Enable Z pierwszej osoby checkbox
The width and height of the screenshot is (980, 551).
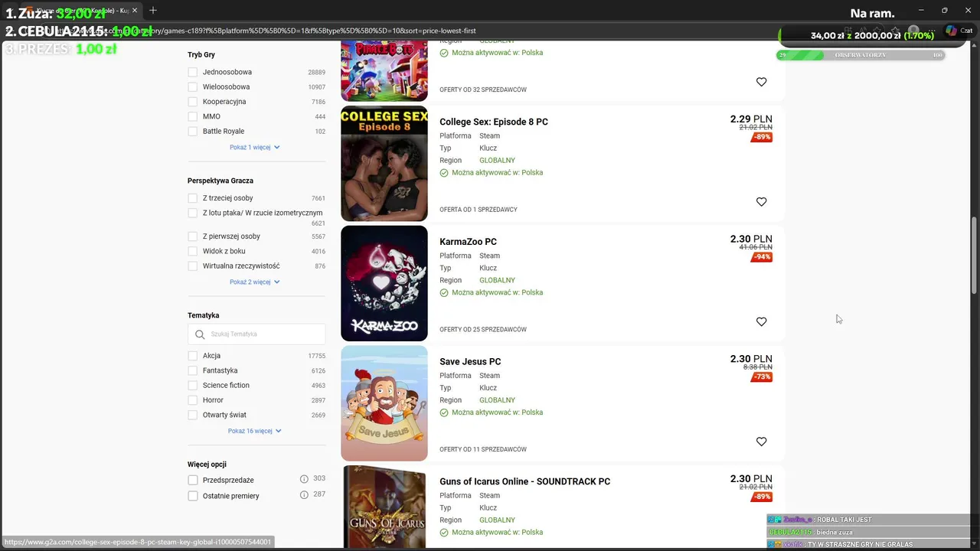193,236
